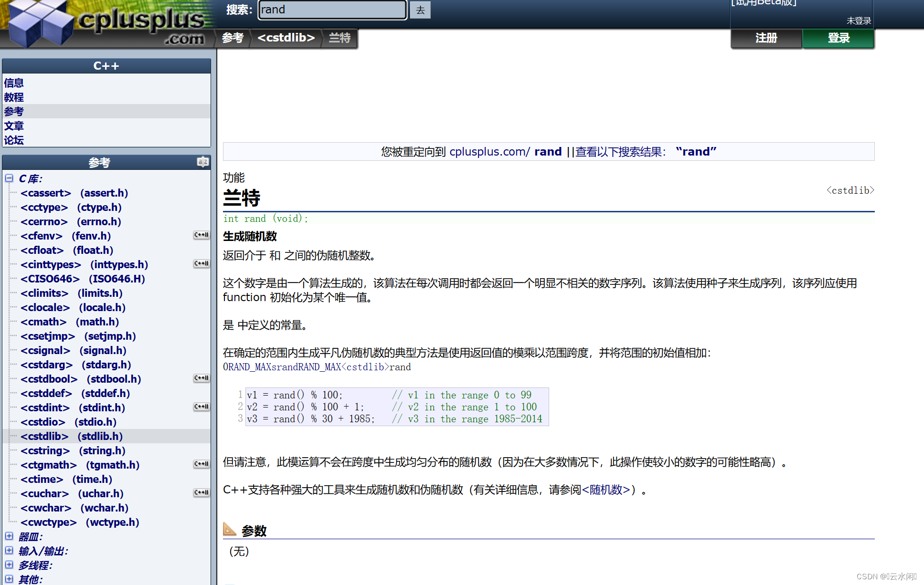This screenshot has height=585, width=924.
Task: Click the ruler icon beside 参数 heading
Action: [230, 529]
